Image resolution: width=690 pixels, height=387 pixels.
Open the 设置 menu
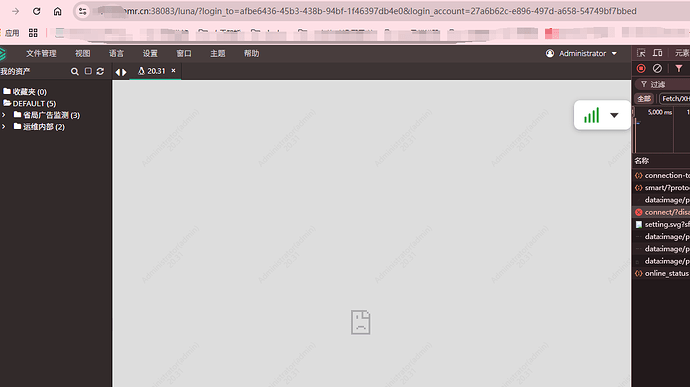tap(150, 54)
